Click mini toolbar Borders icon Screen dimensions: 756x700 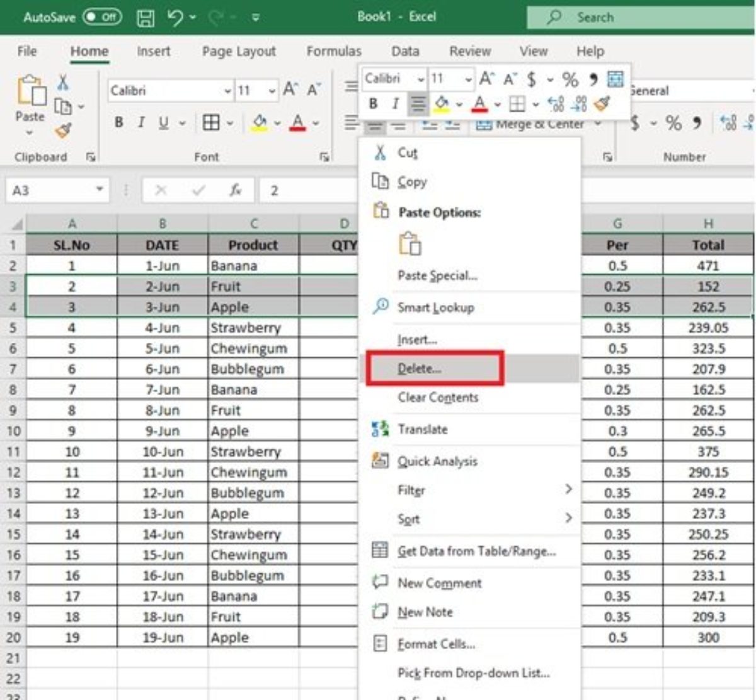coord(517,103)
